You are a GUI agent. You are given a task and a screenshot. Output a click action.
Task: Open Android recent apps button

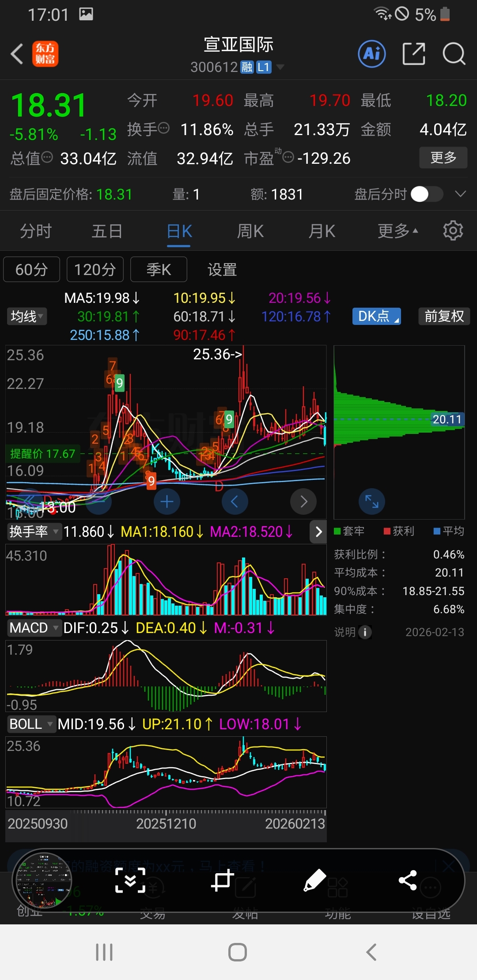(x=104, y=952)
